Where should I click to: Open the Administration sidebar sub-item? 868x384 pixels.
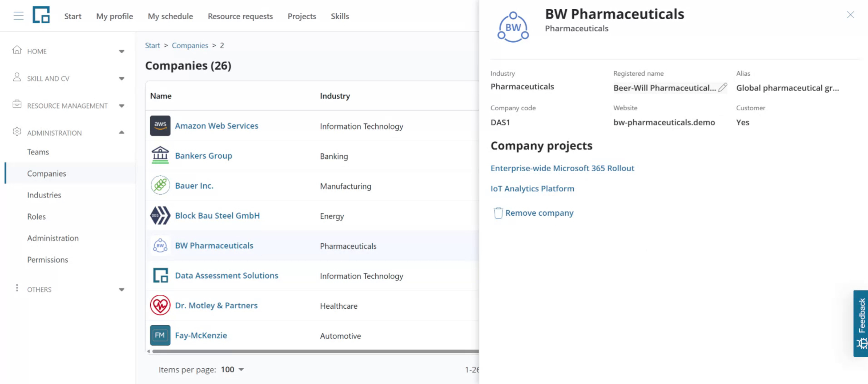click(x=53, y=238)
